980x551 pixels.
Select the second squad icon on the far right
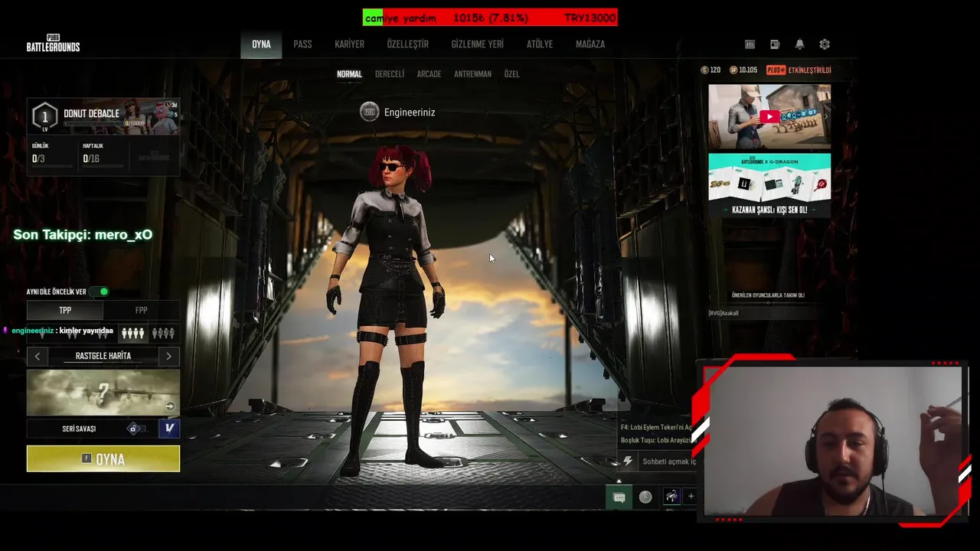[163, 333]
